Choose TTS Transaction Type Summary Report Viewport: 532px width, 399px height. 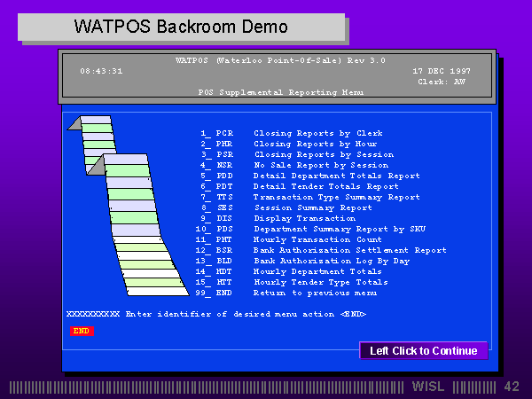[x=293, y=197]
